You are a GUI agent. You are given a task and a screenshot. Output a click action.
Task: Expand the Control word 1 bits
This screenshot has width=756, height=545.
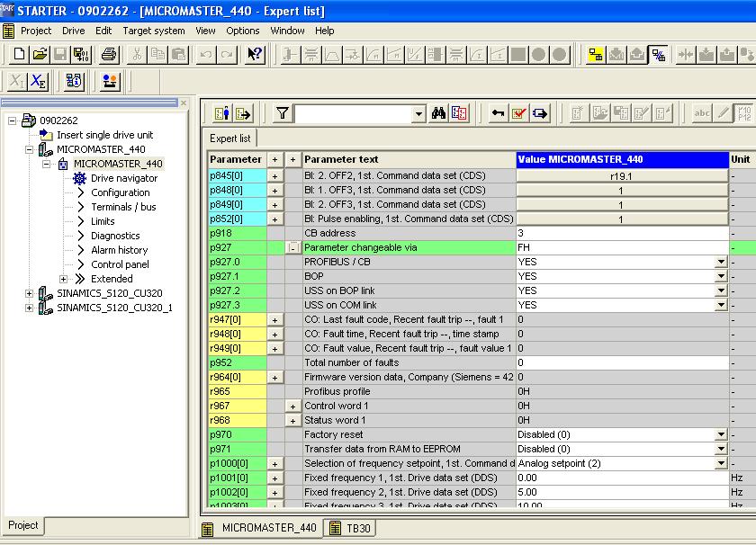pos(292,407)
